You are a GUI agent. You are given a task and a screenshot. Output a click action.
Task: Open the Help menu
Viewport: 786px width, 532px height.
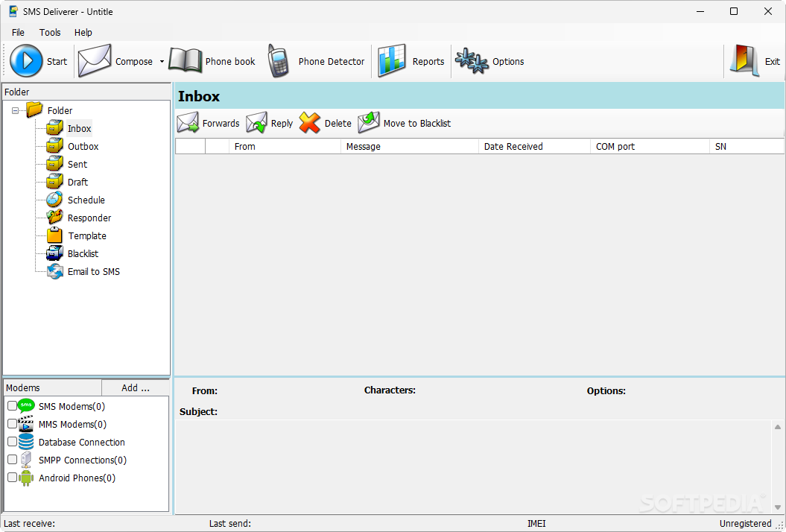[x=83, y=32]
